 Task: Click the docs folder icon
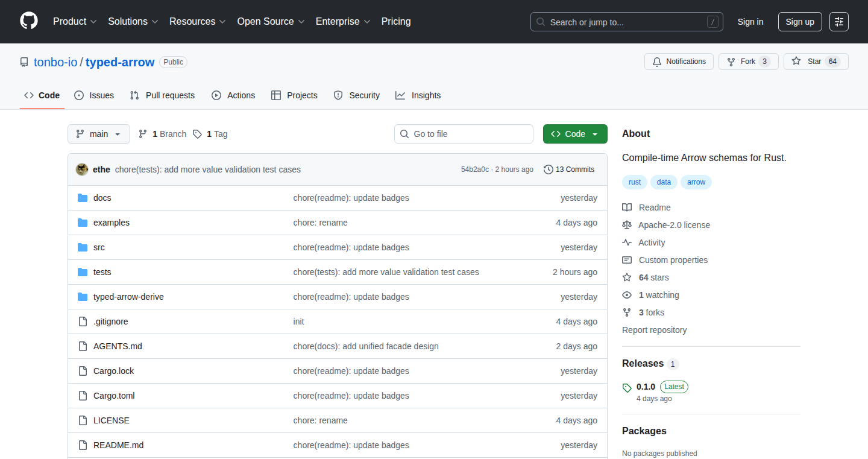coord(83,198)
